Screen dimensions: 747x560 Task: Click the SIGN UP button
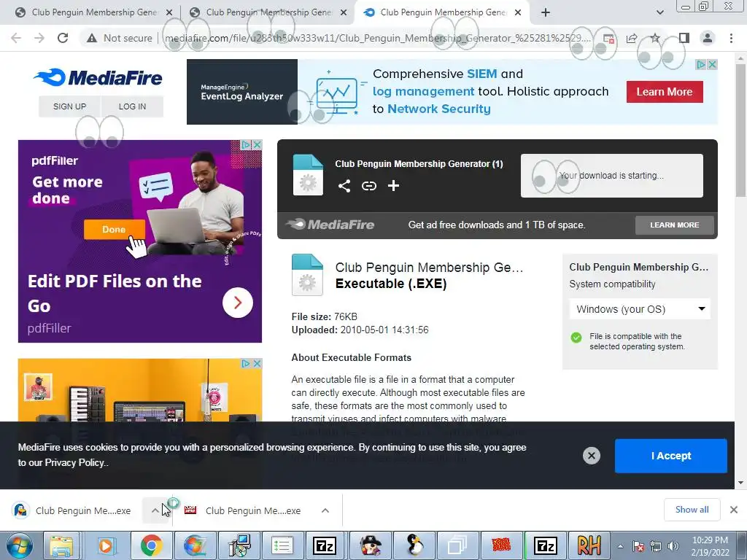[x=69, y=106]
